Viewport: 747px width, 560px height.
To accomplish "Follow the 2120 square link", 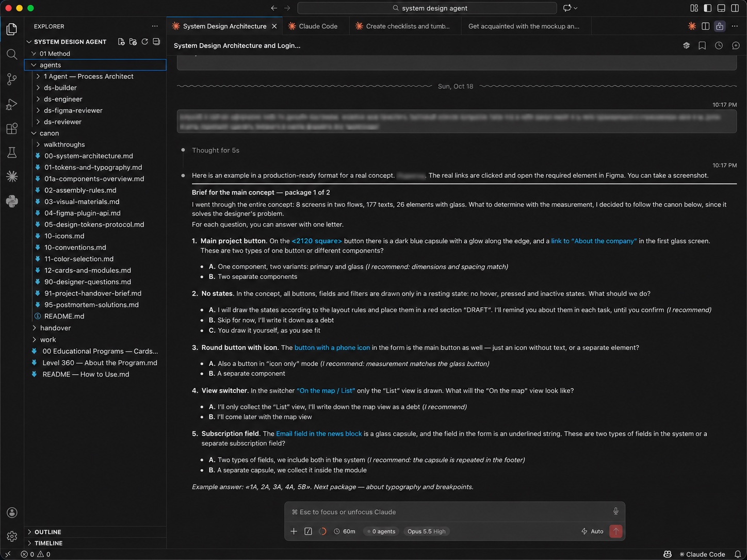I will pos(317,241).
